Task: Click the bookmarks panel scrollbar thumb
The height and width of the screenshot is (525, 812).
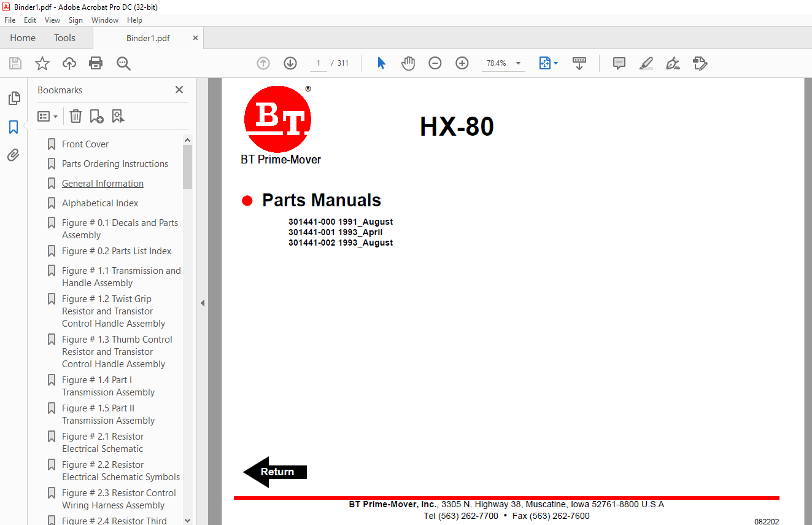Action: coord(188,167)
